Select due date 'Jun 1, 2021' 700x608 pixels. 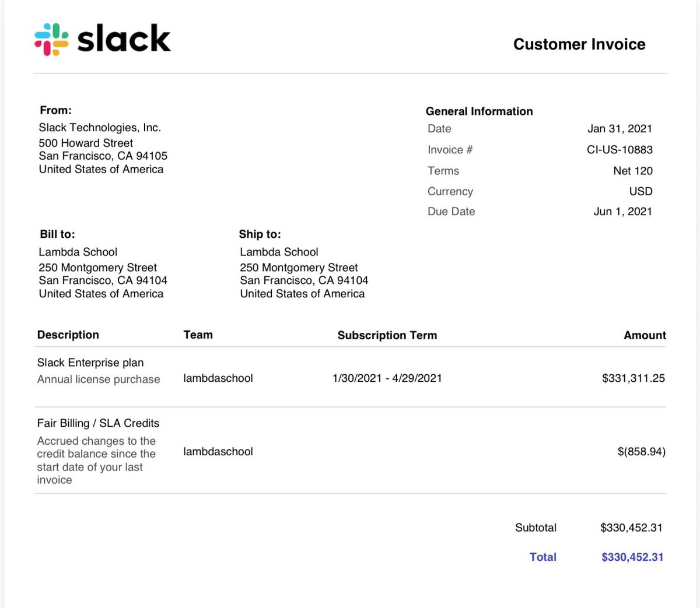point(623,212)
